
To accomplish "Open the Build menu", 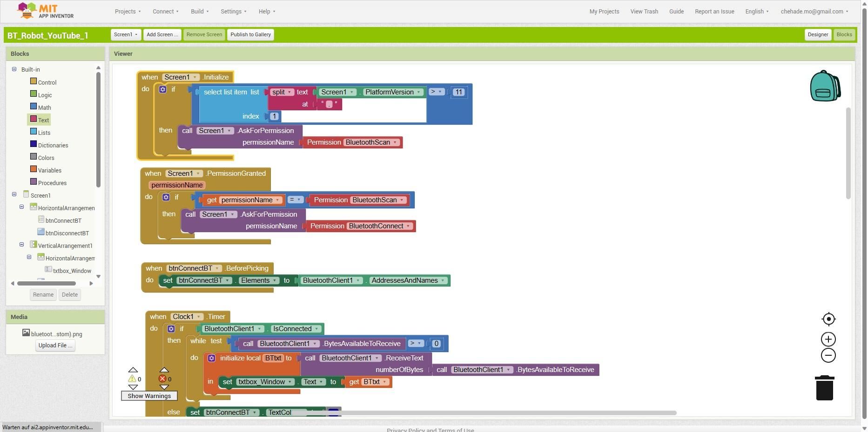I will [199, 11].
